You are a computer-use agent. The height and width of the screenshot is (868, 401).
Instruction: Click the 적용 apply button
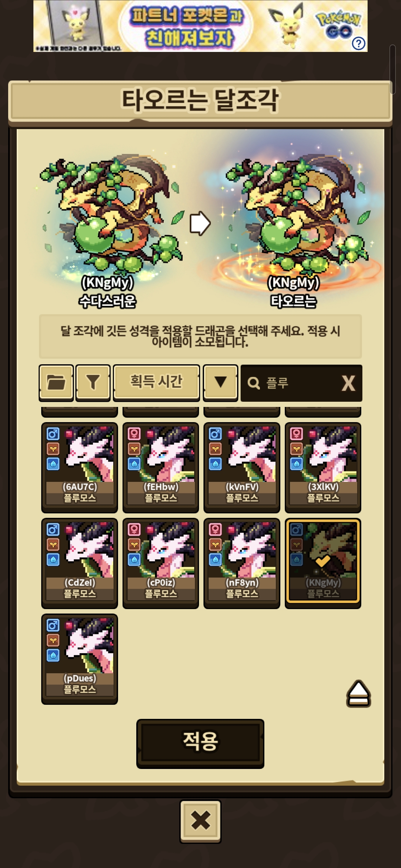(200, 743)
